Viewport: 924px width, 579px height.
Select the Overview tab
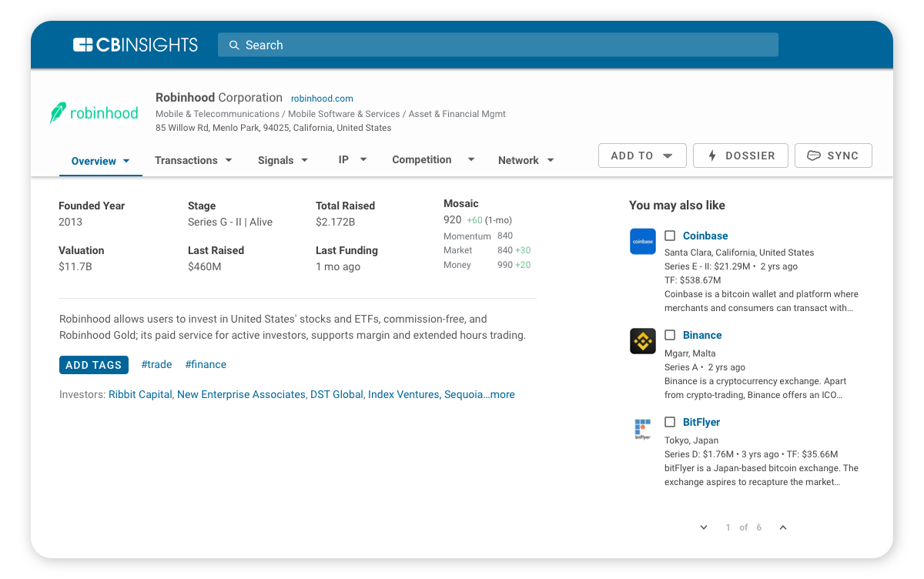tap(94, 161)
